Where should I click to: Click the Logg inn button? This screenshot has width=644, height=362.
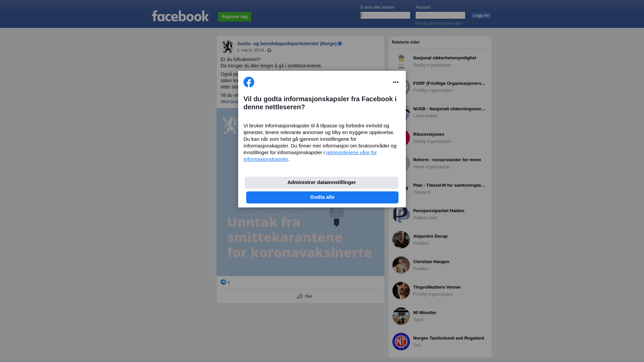(x=481, y=15)
